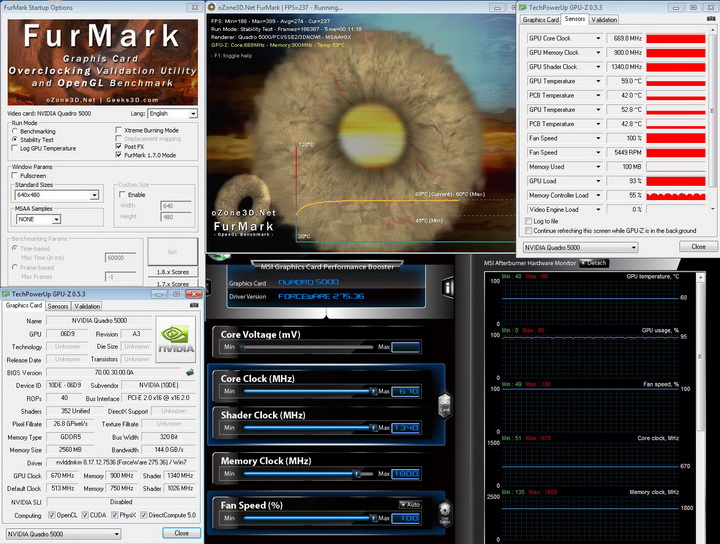720x544 pixels.
Task: Click the BIOS save chip icon
Action: coord(190,372)
